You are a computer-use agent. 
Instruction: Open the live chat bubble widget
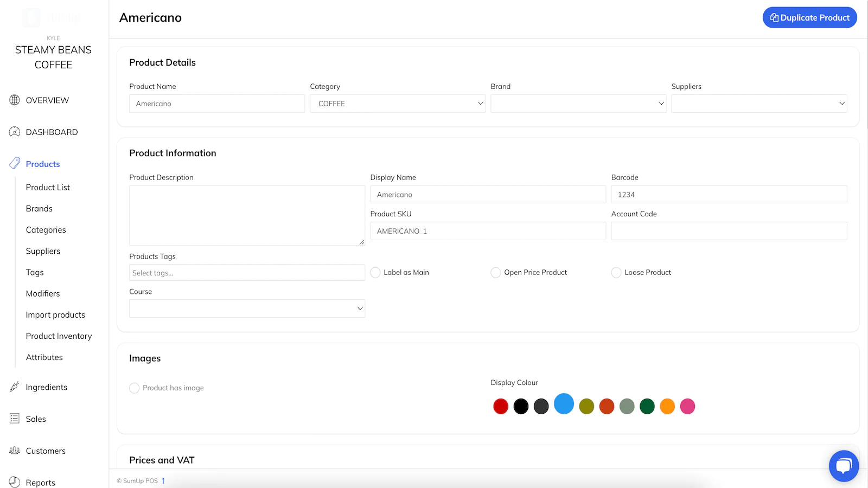(844, 466)
